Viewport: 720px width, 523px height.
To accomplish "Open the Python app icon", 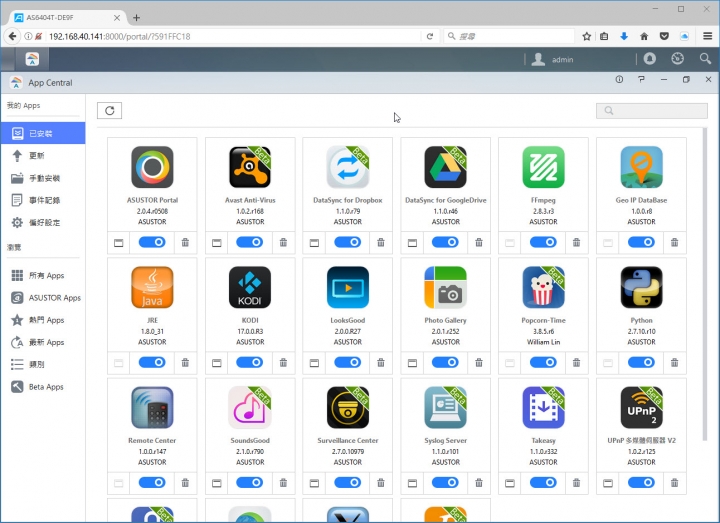I will 641,287.
